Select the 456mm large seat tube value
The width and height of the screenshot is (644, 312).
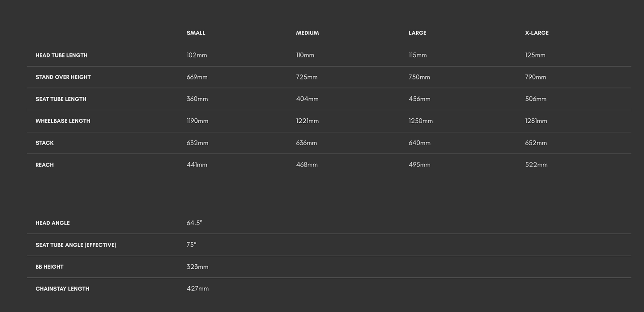click(419, 99)
